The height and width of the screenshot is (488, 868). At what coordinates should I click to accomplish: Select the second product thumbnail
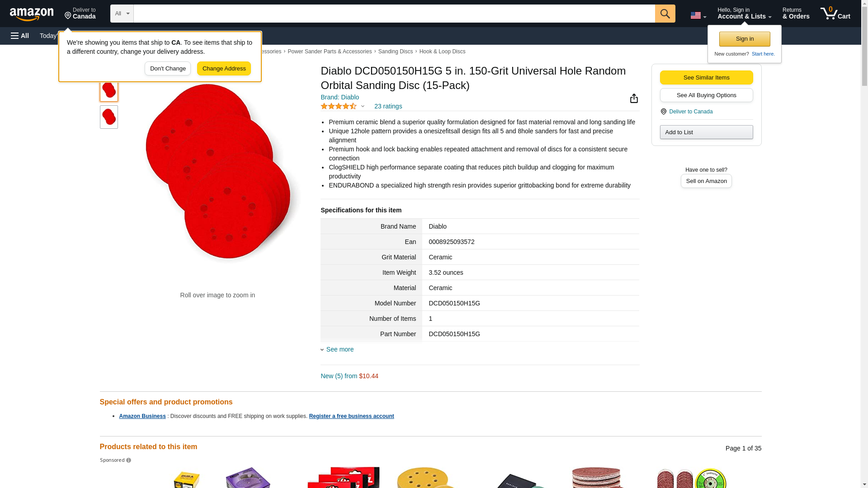pyautogui.click(x=108, y=117)
